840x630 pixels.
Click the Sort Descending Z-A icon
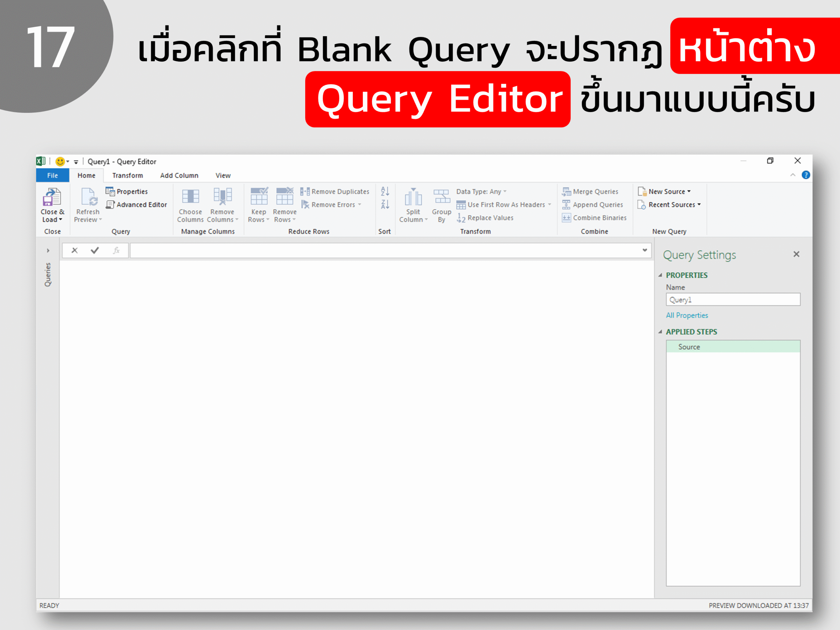[385, 205]
